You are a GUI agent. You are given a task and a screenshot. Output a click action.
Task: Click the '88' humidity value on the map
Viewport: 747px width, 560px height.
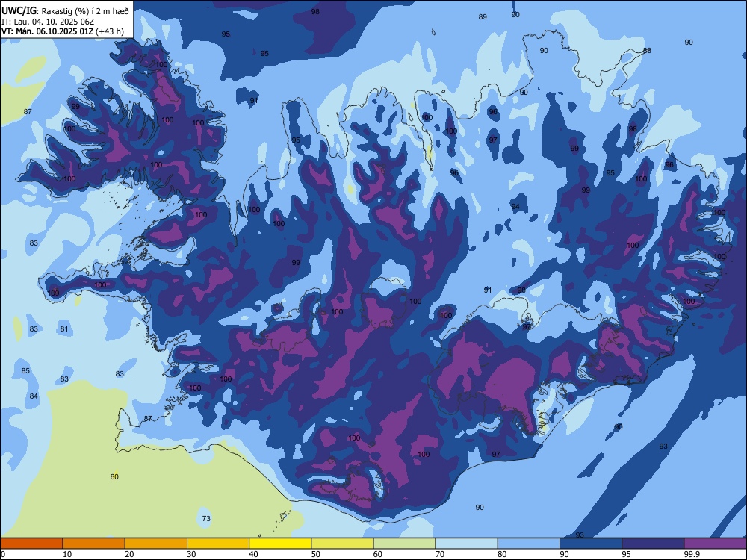tap(646, 51)
